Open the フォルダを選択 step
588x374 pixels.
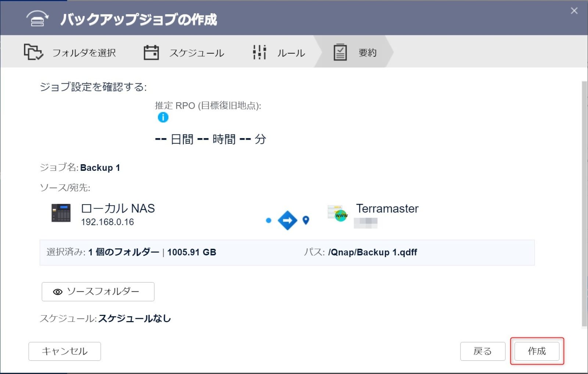point(84,53)
